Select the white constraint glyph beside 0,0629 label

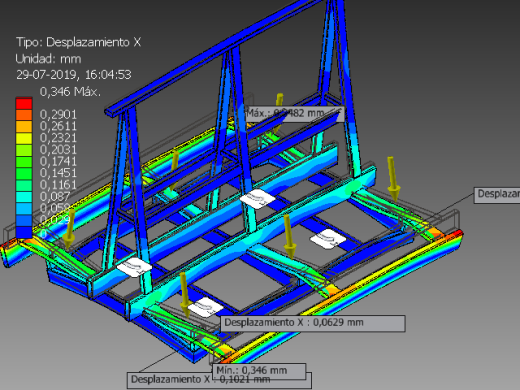pos(205,307)
